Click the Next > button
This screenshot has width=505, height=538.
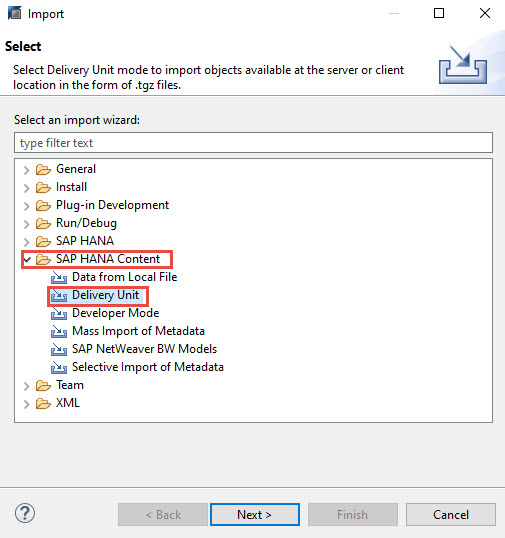(x=255, y=514)
